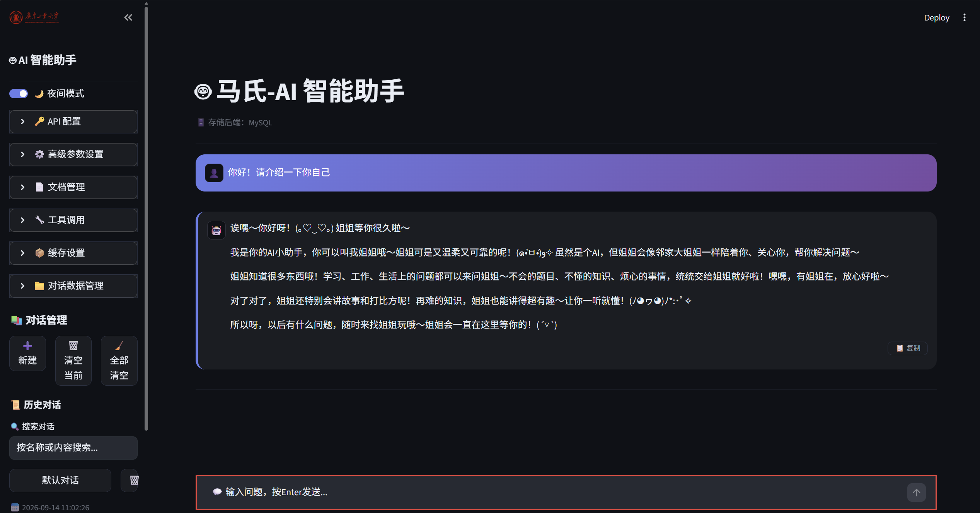Click the user message 你好！请介绍一下你自己
Screen dimensions: 980x513
click(279, 173)
